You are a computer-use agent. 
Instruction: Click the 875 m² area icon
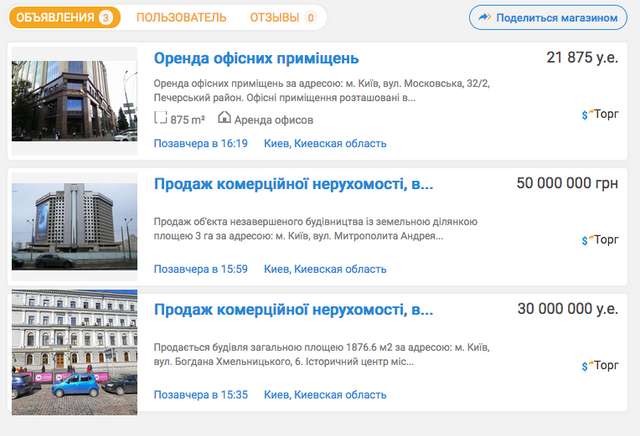[x=161, y=118]
